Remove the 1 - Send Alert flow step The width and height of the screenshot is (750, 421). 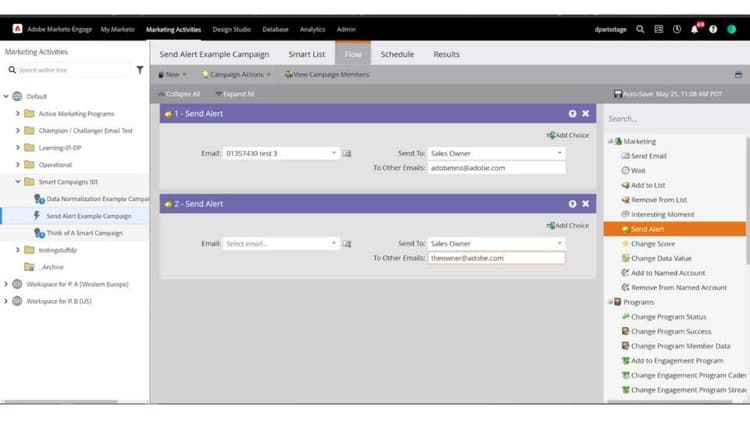point(585,114)
